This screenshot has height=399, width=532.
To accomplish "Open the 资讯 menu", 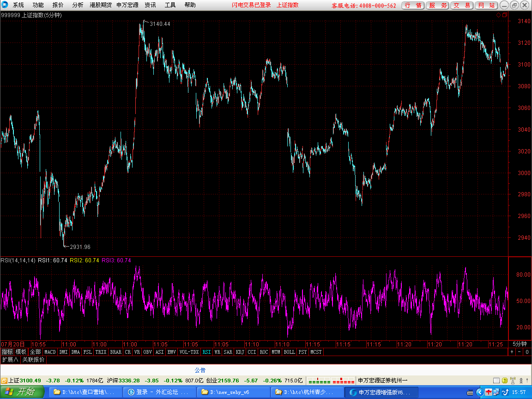I will click(150, 5).
